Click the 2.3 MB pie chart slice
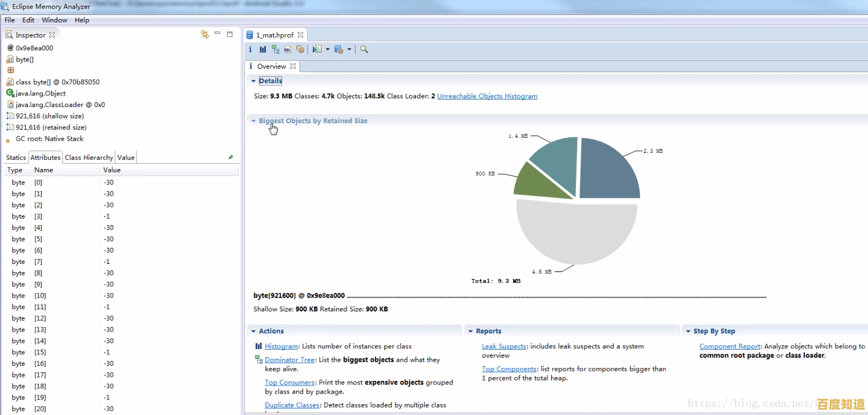The image size is (868, 415). pyautogui.click(x=608, y=171)
